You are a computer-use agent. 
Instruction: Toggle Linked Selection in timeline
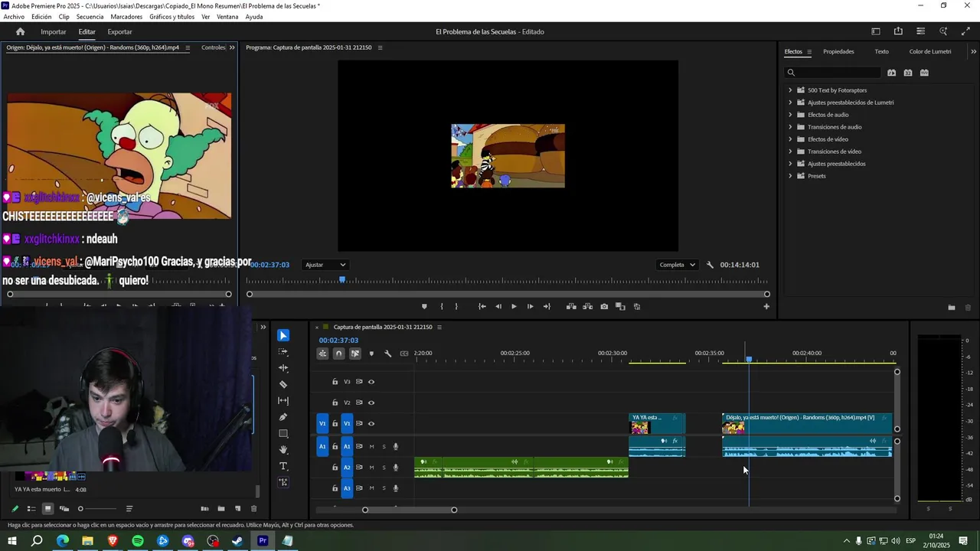[x=355, y=354]
